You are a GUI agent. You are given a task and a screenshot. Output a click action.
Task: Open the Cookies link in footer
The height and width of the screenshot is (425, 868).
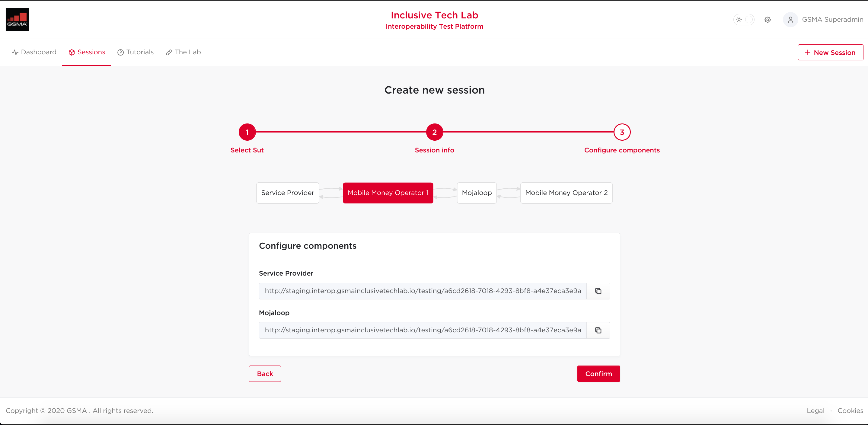point(850,411)
